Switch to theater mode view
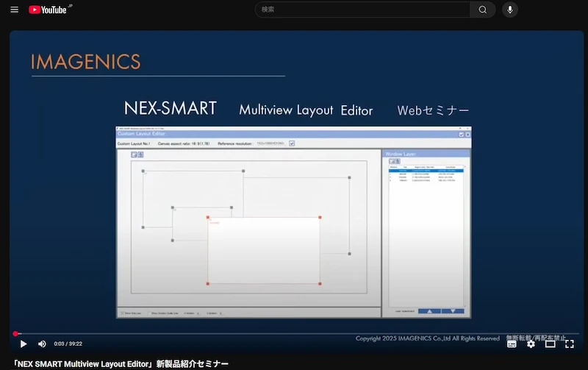Screen dimensions: 588x370 click(550, 344)
